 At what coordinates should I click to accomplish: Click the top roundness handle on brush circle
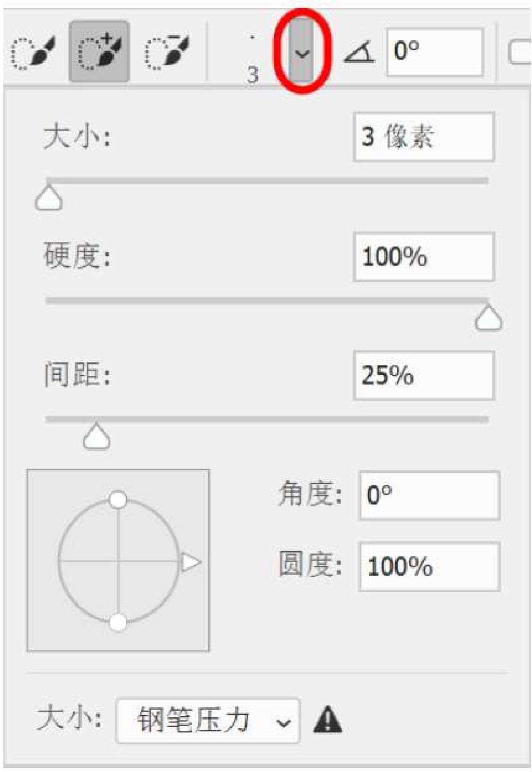[118, 500]
